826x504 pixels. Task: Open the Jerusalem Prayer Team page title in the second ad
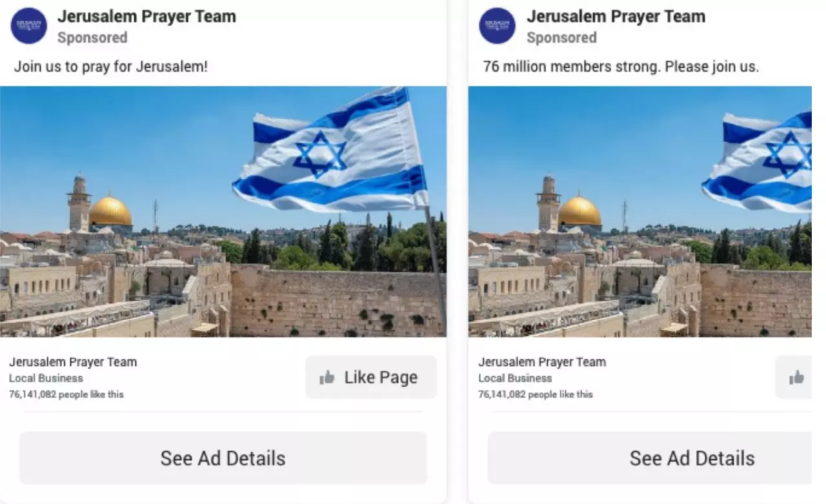click(616, 16)
